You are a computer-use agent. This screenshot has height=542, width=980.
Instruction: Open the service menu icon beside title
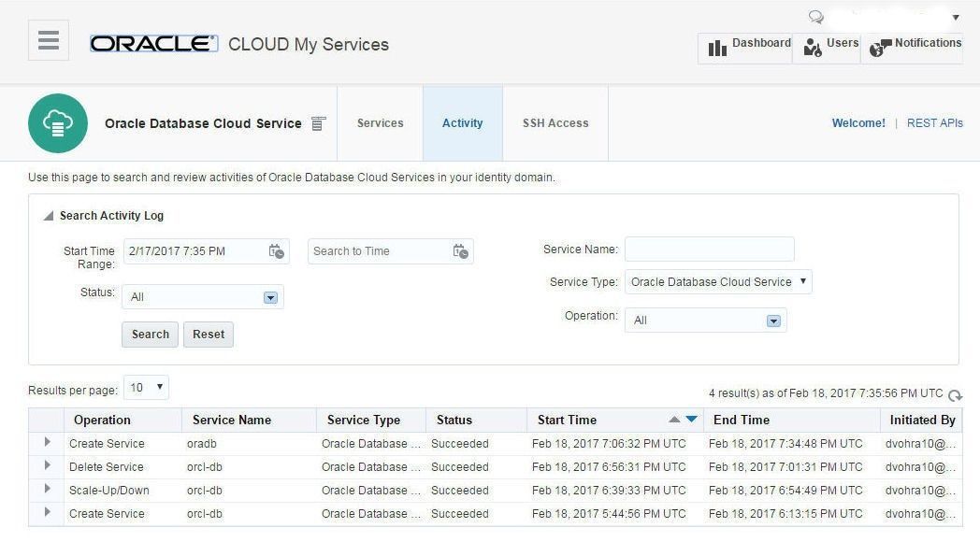point(318,123)
